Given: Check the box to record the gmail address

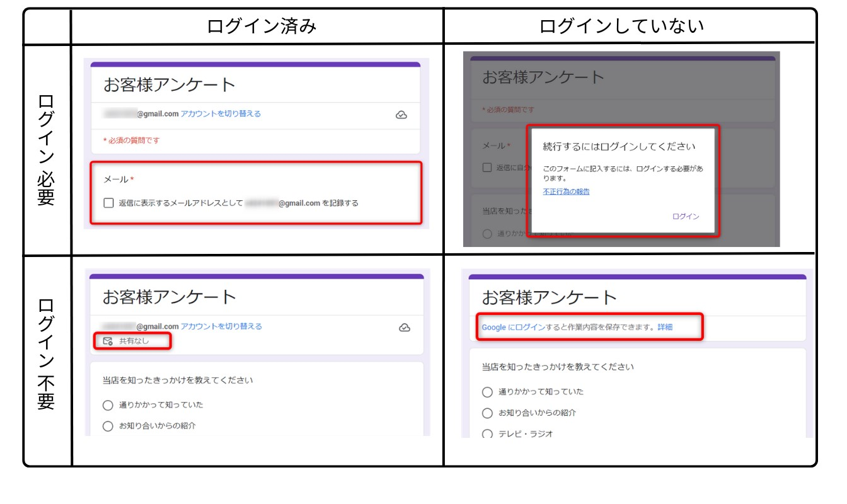Looking at the screenshot, I should click(108, 203).
